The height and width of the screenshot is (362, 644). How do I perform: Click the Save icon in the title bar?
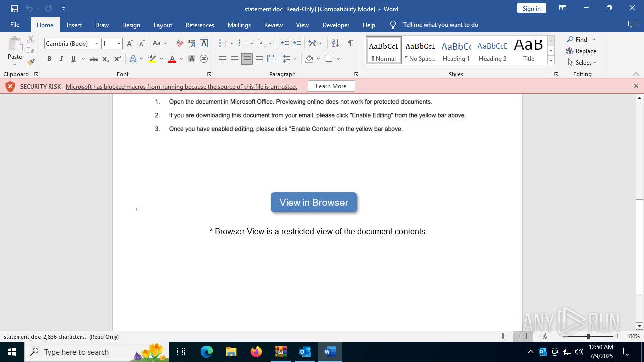(x=15, y=9)
